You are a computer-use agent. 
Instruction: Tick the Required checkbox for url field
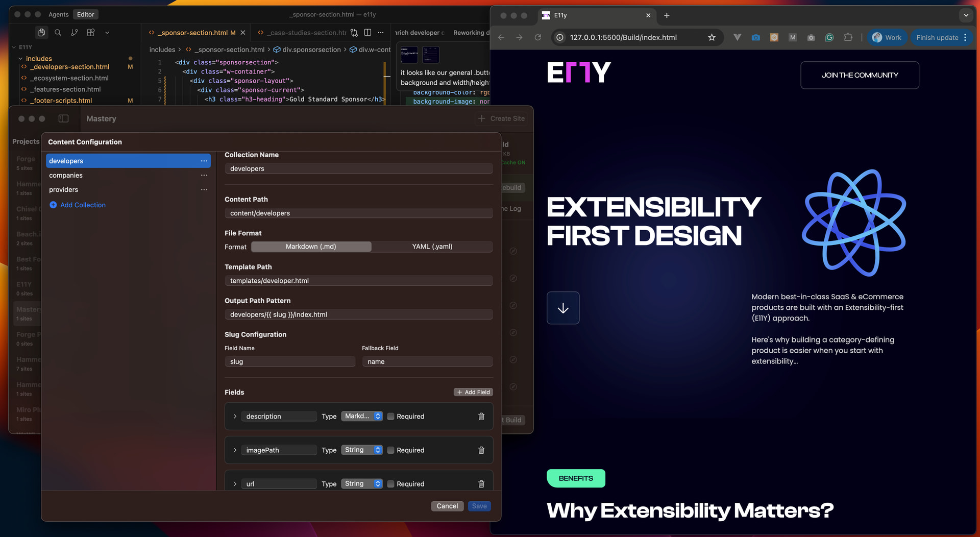391,484
